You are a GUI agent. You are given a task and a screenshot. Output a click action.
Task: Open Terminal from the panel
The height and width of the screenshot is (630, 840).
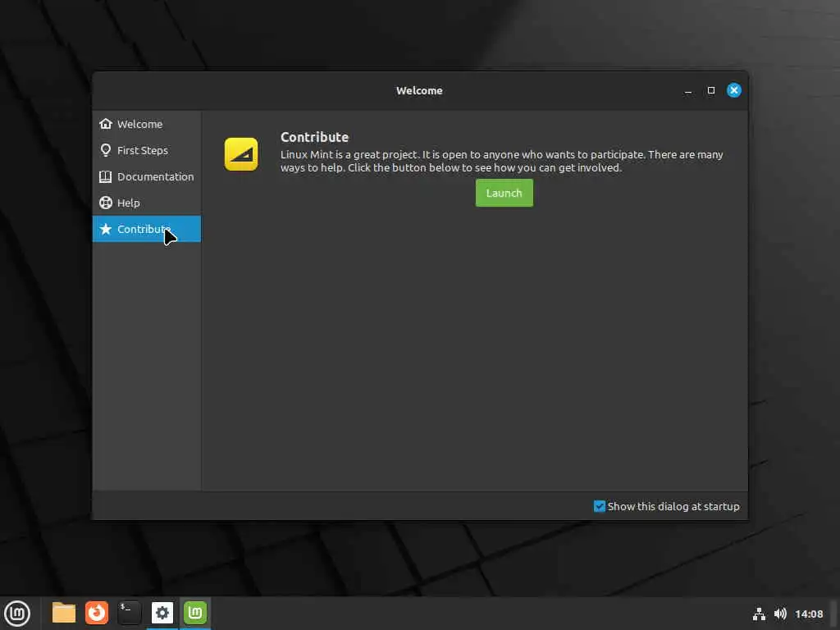coord(129,613)
